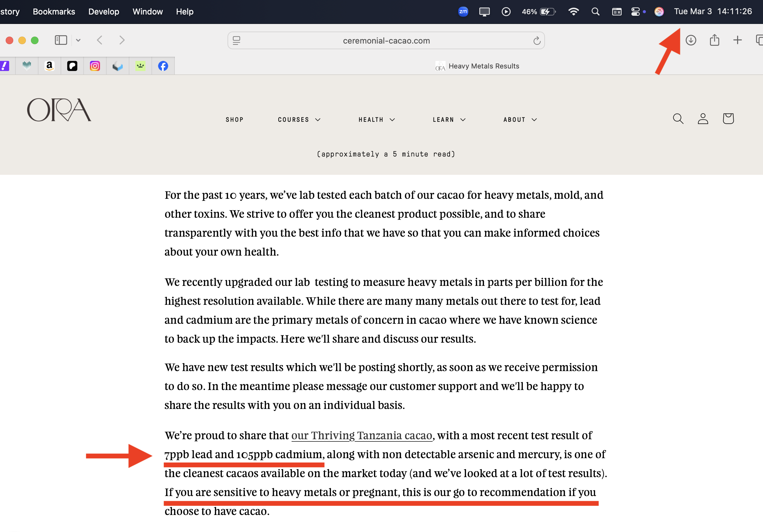Click the ceremonial-cacao.com address field

click(x=386, y=40)
